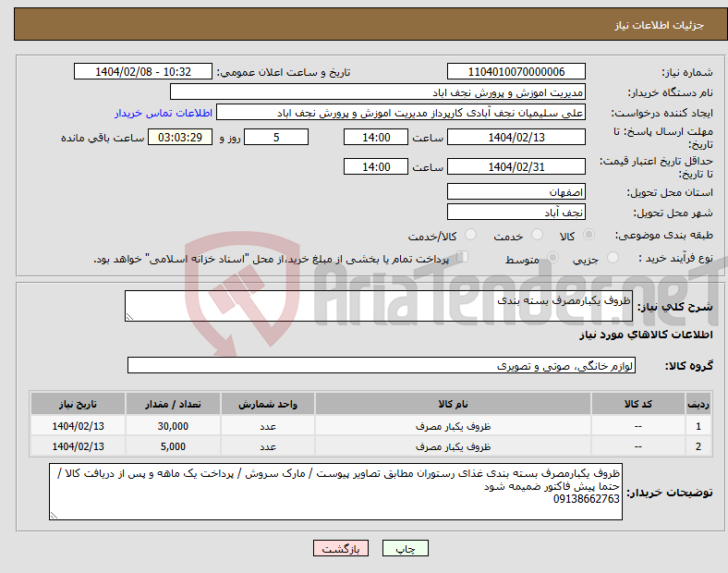728x573 pixels.
Task: Click the تعداد / مقدار column header
Action: pos(173,404)
